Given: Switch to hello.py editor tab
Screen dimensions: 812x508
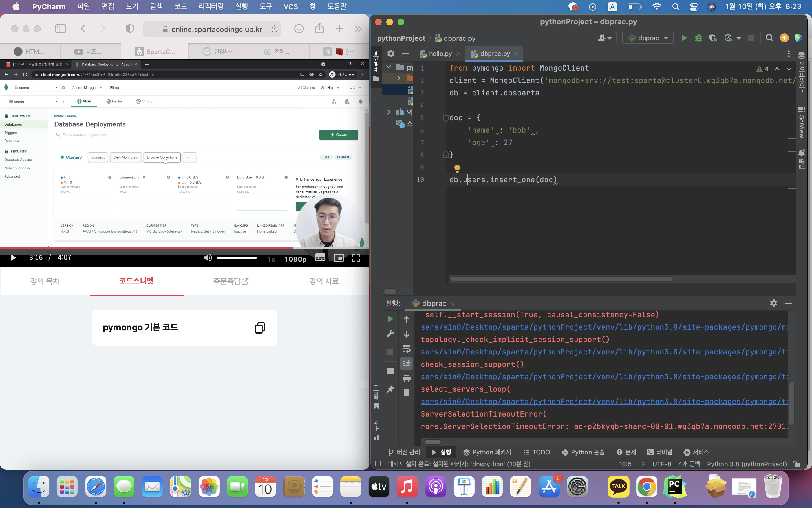Looking at the screenshot, I should pyautogui.click(x=440, y=54).
